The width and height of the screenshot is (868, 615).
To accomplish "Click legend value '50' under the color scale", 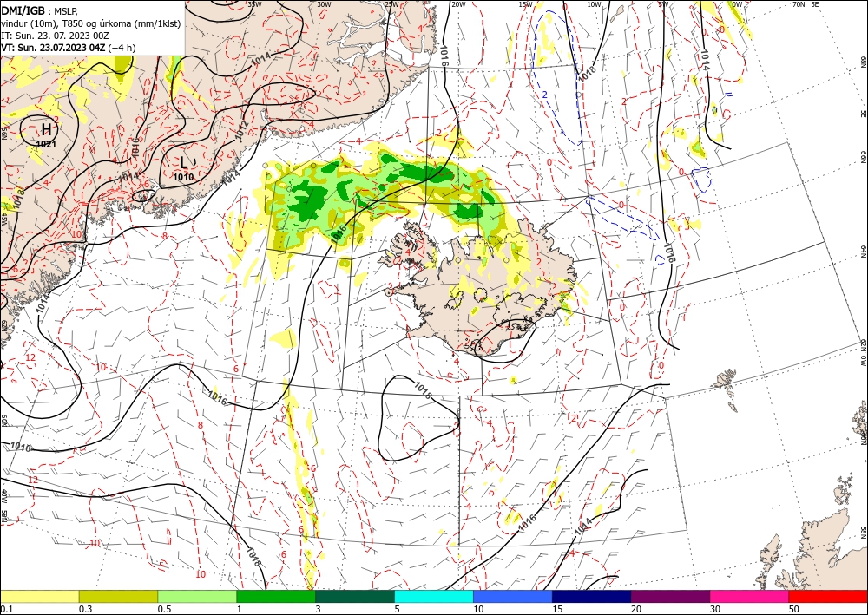I will [x=794, y=609].
